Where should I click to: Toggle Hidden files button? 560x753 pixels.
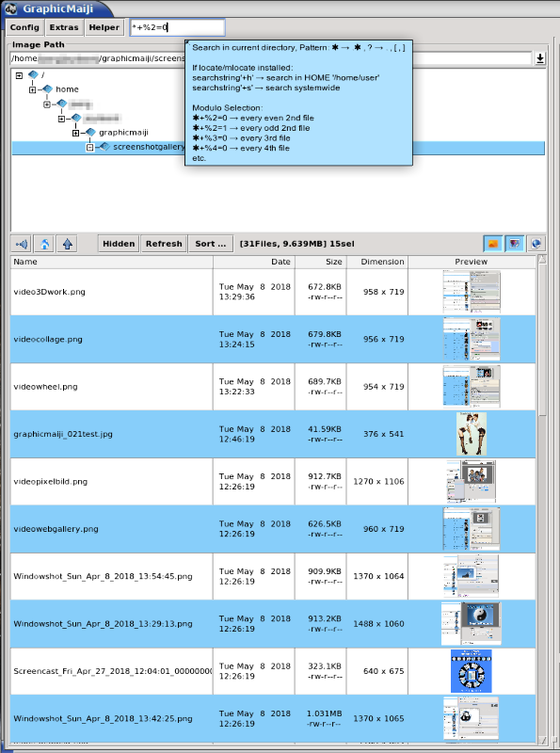click(119, 244)
